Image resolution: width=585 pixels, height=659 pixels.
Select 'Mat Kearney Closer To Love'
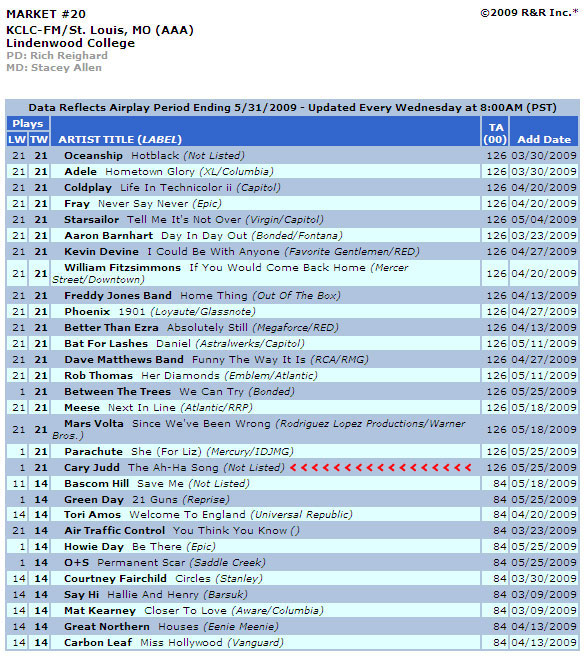[x=194, y=610]
